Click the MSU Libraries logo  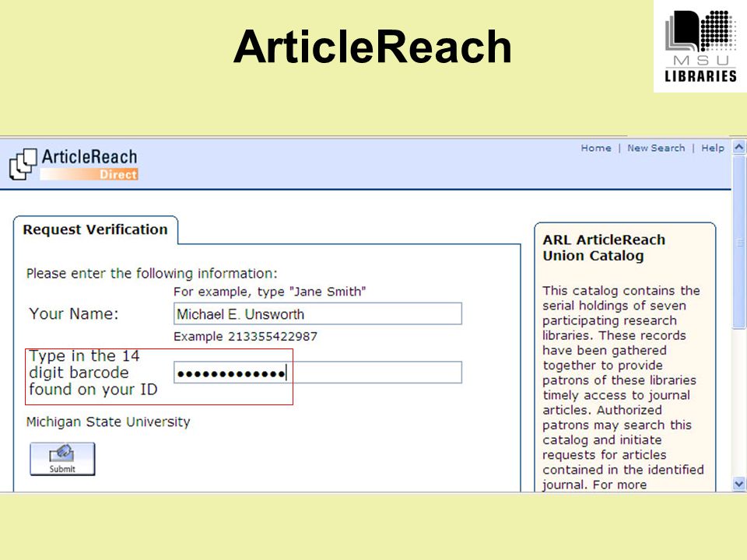point(700,46)
